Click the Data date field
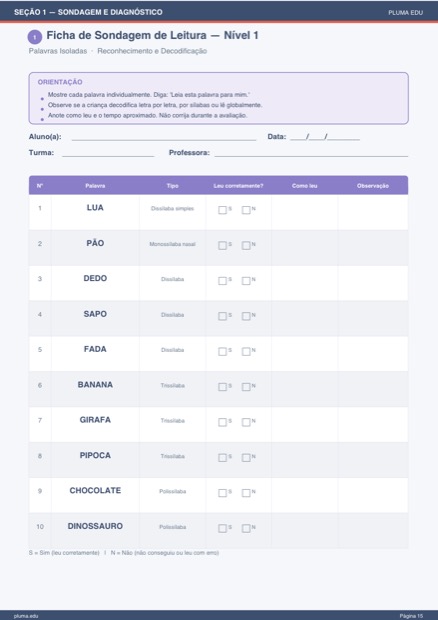438x620 pixels. 325,137
